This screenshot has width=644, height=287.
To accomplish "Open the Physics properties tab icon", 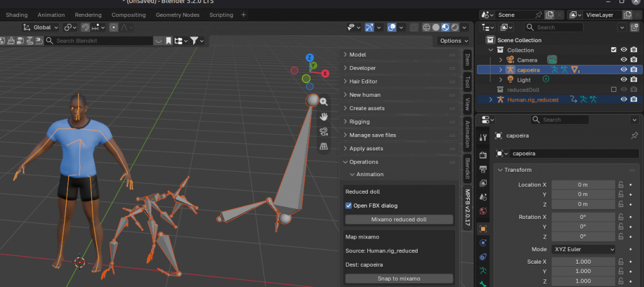I will [x=484, y=242].
